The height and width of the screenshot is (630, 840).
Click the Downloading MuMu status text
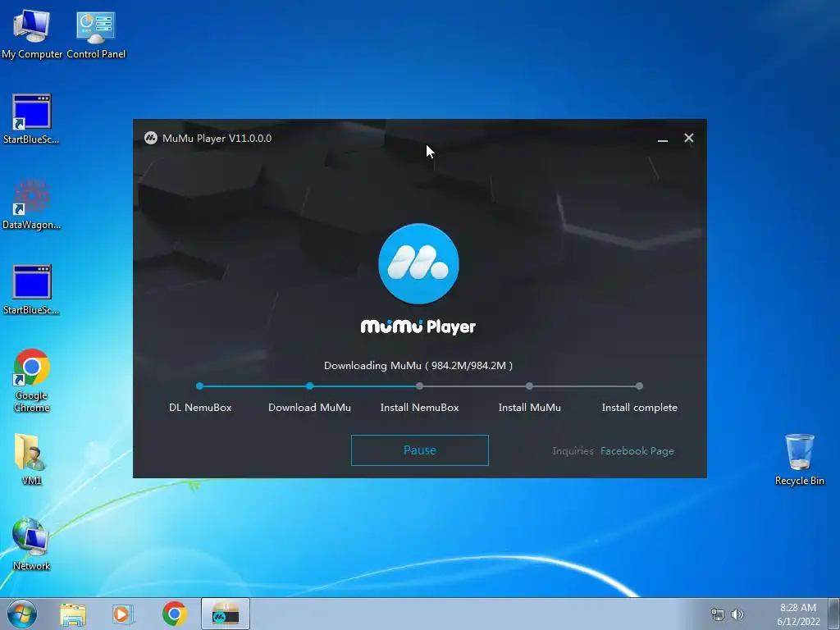(x=418, y=365)
